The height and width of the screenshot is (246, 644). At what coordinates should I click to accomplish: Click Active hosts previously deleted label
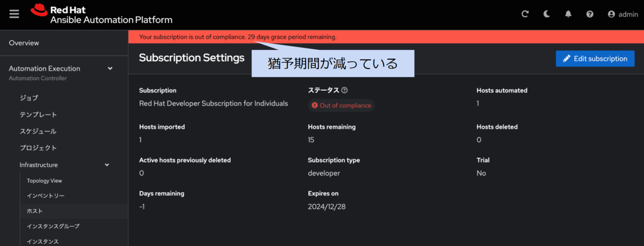(x=185, y=160)
